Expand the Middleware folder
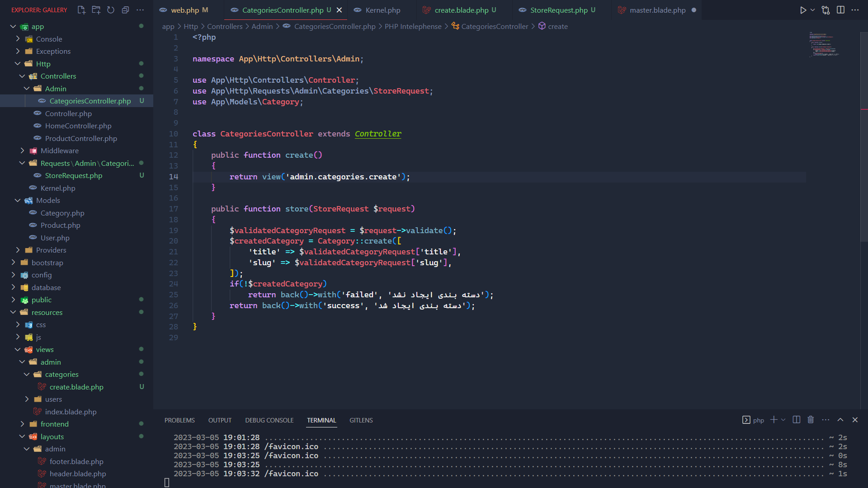The image size is (868, 488). click(22, 150)
